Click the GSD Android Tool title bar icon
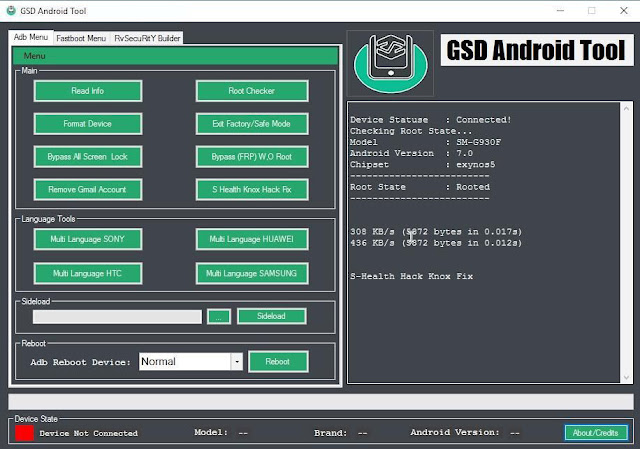Viewport: 640px width, 449px height. coord(11,11)
